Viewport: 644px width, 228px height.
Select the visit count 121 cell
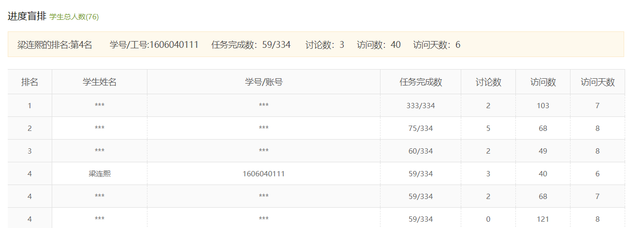(x=543, y=219)
